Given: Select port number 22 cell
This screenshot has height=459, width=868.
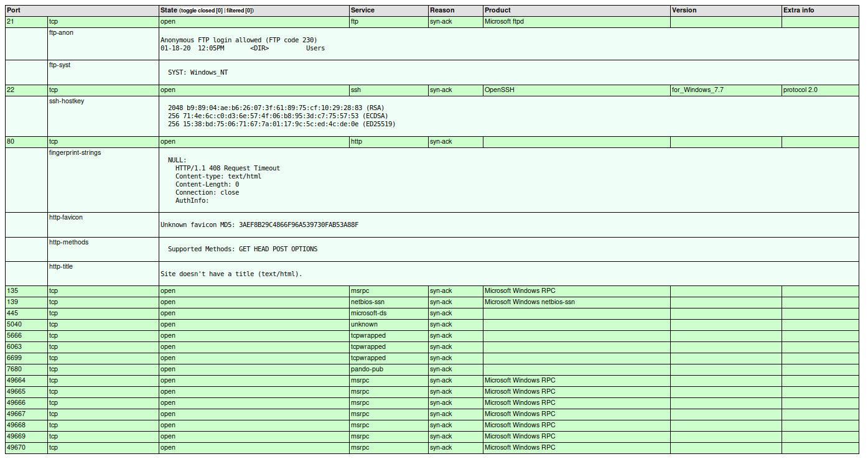Looking at the screenshot, I should click(26, 90).
